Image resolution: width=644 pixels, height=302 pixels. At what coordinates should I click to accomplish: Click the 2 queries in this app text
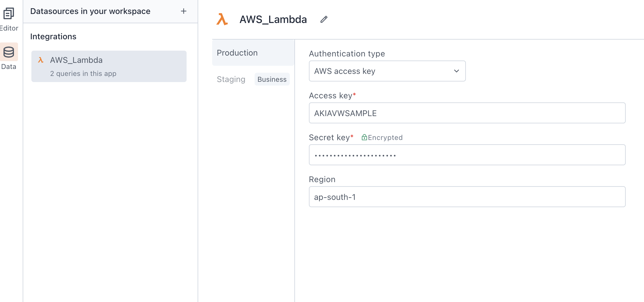(83, 73)
